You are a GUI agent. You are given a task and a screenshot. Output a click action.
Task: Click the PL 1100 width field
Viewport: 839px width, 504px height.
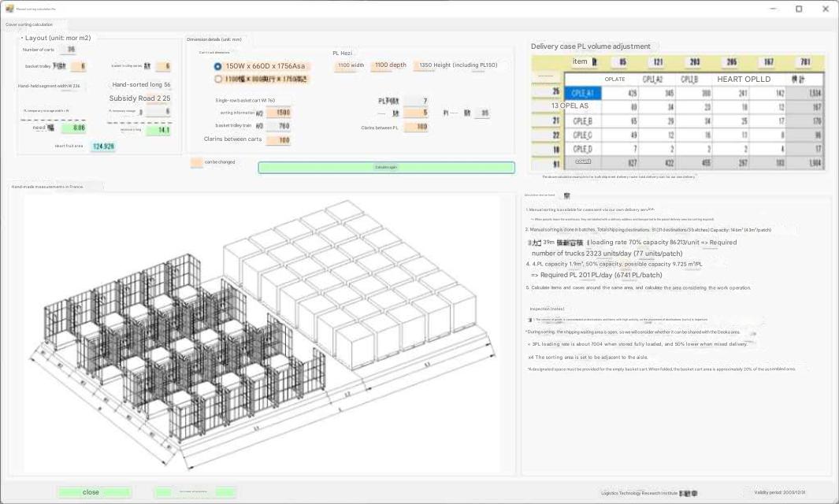[351, 66]
